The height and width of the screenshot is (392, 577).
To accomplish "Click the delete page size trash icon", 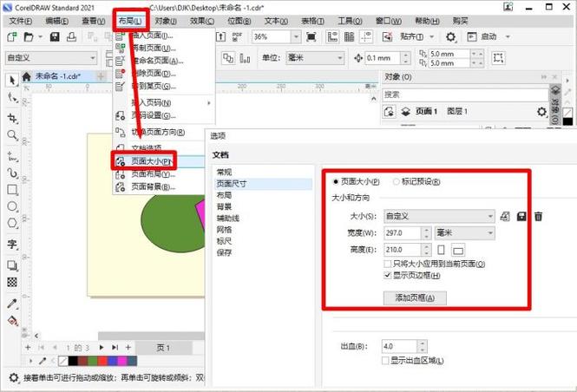I will (x=538, y=216).
